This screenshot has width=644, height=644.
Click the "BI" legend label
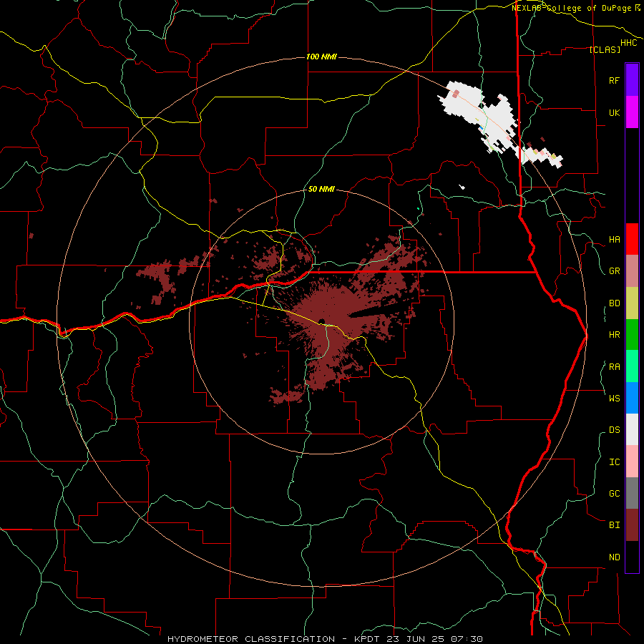pyautogui.click(x=614, y=525)
